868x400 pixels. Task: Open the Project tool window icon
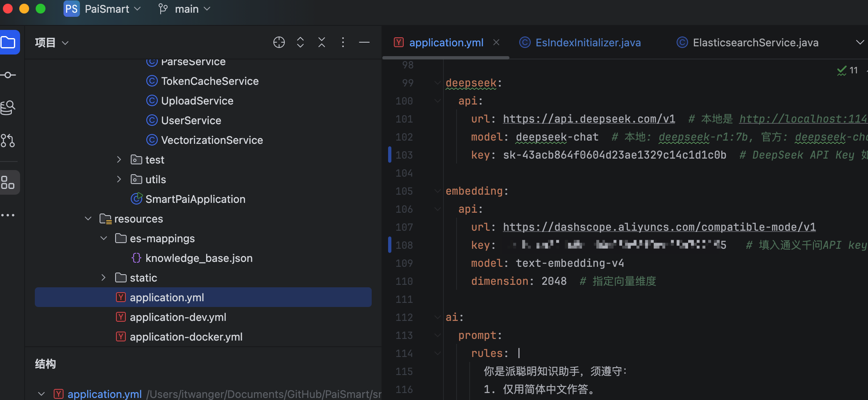9,42
